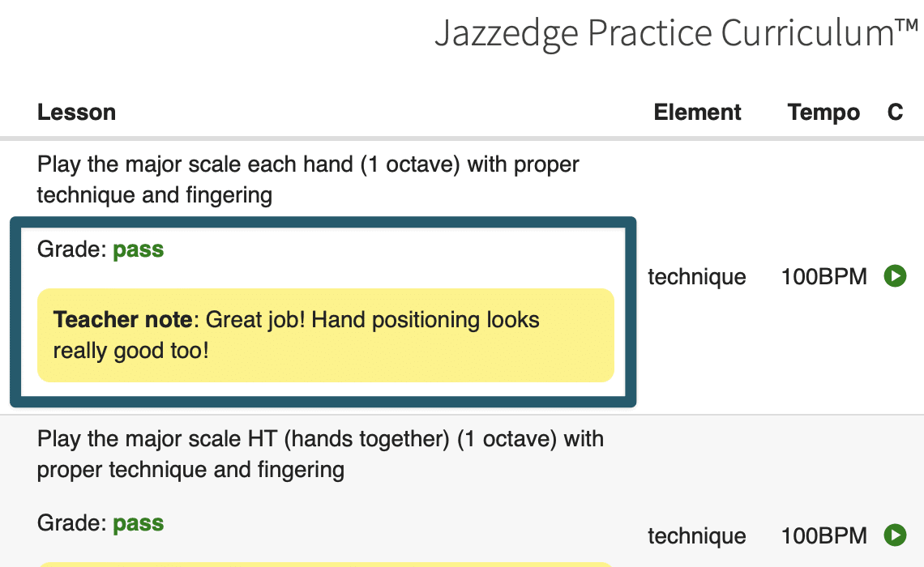Image resolution: width=924 pixels, height=567 pixels.
Task: Open the HT hands-together major scale lesson
Action: tap(320, 454)
